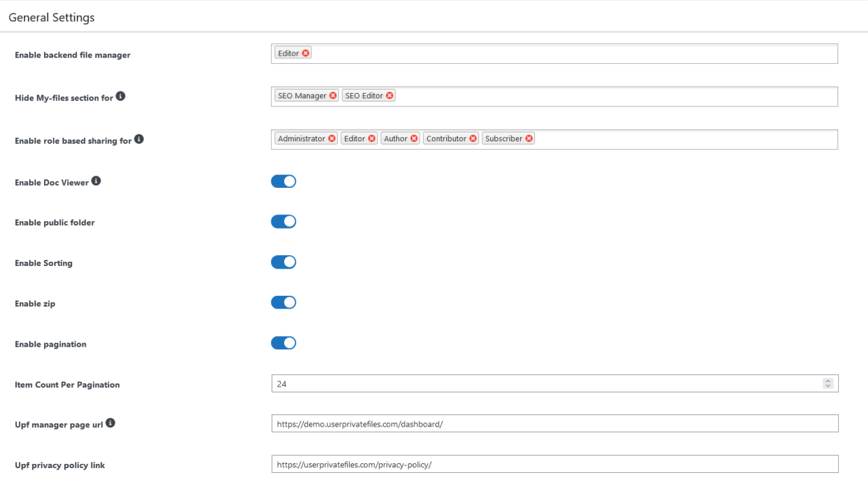Viewport: 868px width, 483px height.
Task: Click the Hide My-files section for label
Action: pos(64,98)
